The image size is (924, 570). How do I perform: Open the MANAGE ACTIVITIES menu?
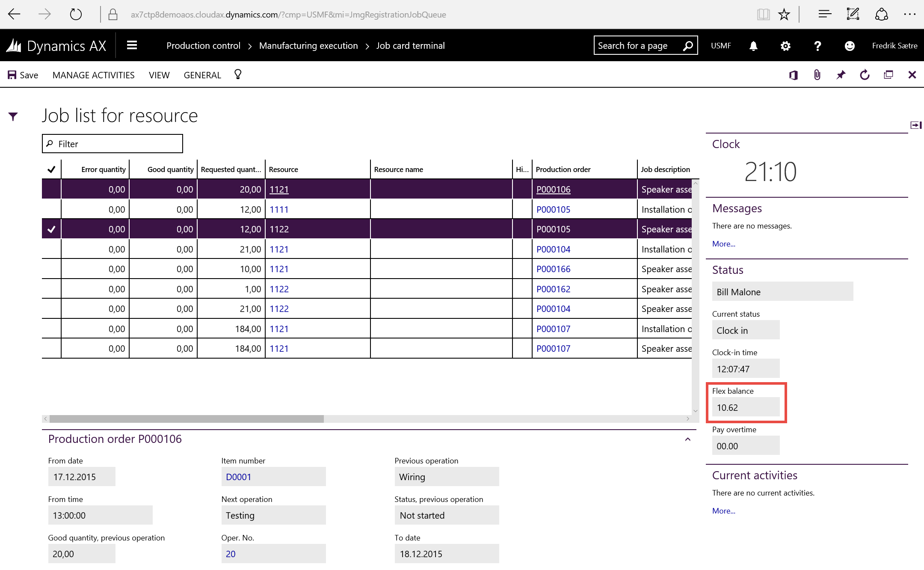93,75
